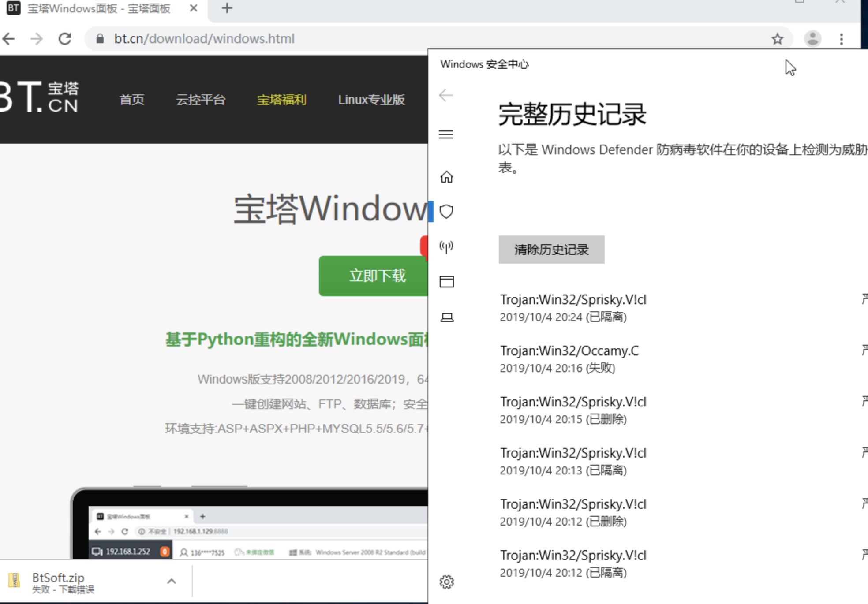
Task: Click the panel preview laptop image
Action: coord(249,523)
